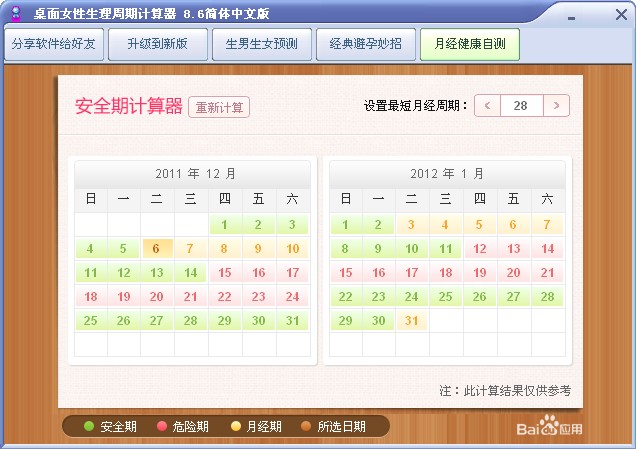637x449 pixels.
Task: Click the red 危险期 legend dot
Action: (162, 426)
